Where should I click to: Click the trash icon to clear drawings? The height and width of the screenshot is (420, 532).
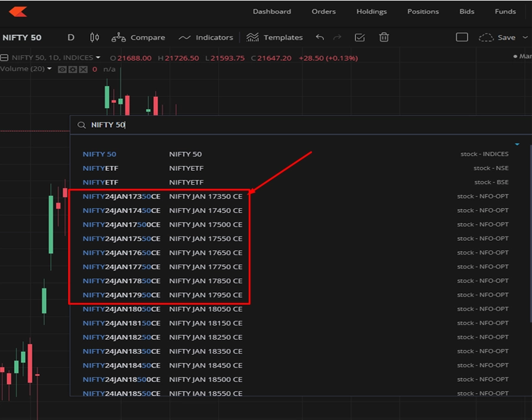[x=384, y=37]
